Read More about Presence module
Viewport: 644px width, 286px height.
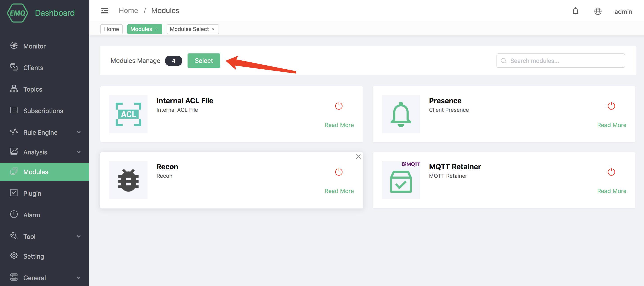click(611, 125)
